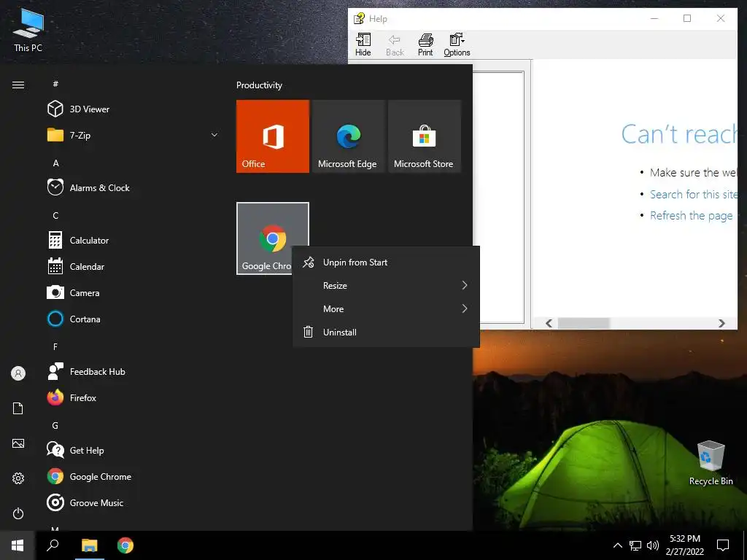Open File Explorer from the taskbar
Viewport: 747px width, 560px height.
(90, 545)
